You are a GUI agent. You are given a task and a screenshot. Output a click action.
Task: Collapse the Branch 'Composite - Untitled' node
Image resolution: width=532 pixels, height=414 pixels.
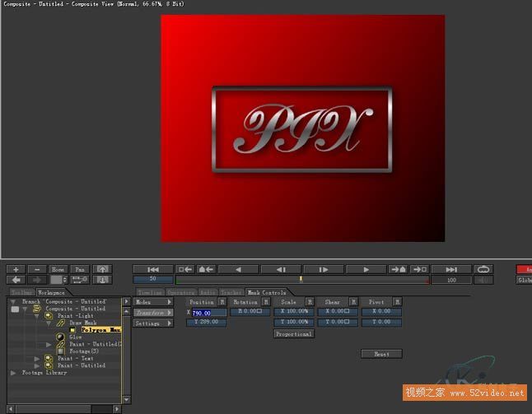tap(13, 301)
